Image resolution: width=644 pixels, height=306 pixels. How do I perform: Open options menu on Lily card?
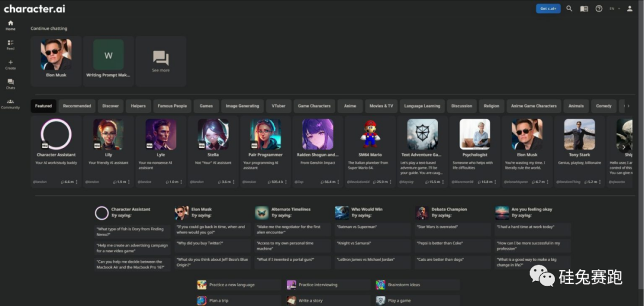(x=129, y=181)
